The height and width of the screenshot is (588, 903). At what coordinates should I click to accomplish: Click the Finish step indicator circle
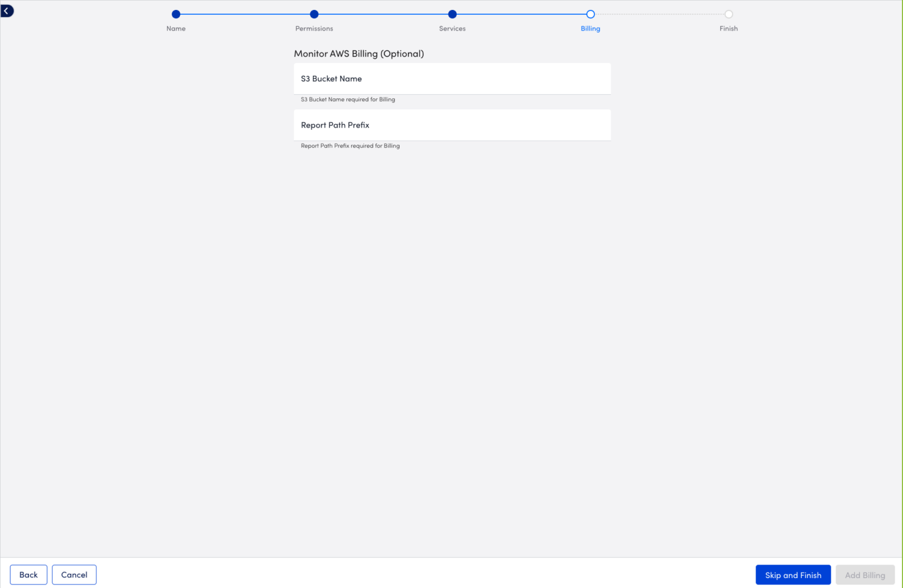pyautogui.click(x=728, y=14)
